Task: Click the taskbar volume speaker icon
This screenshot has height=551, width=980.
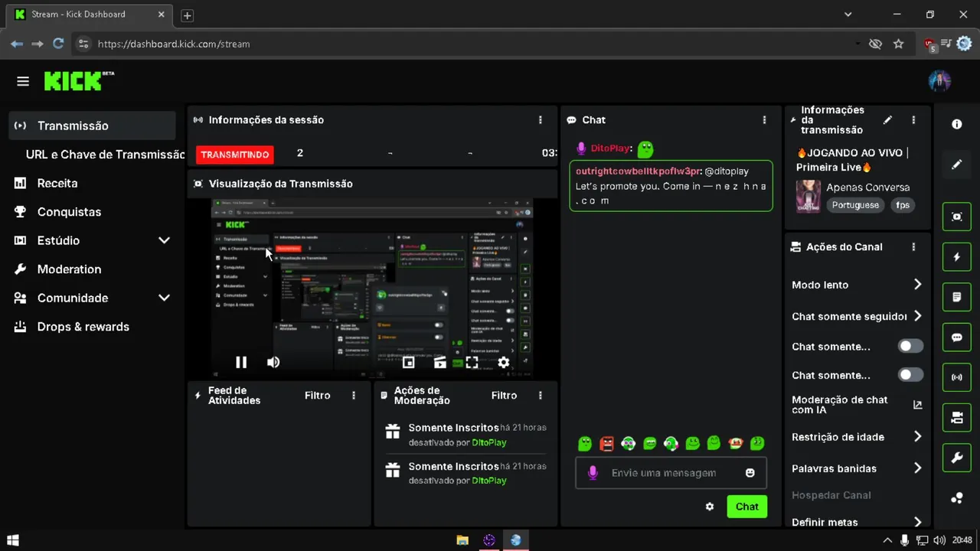Action: (939, 540)
